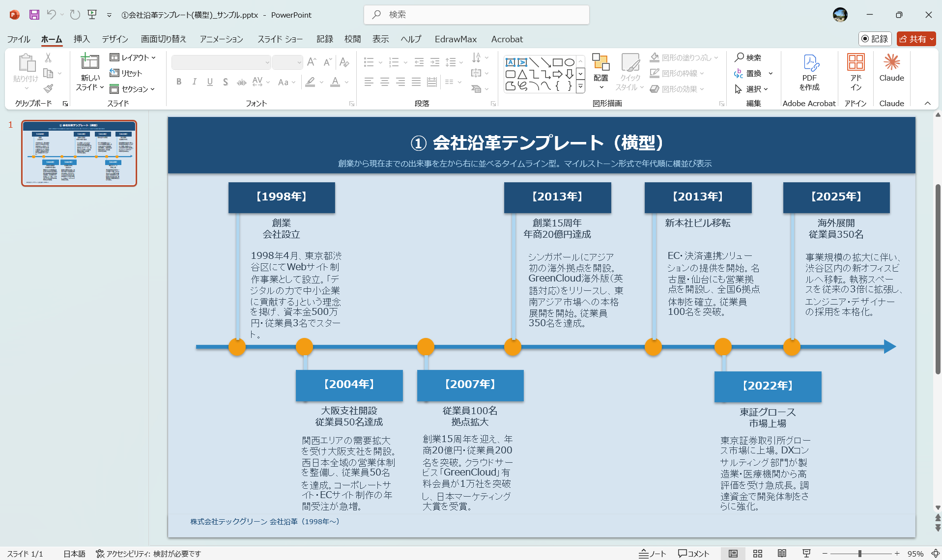Increase list indent level
Viewport: 942px width, 560px height.
coord(435,62)
